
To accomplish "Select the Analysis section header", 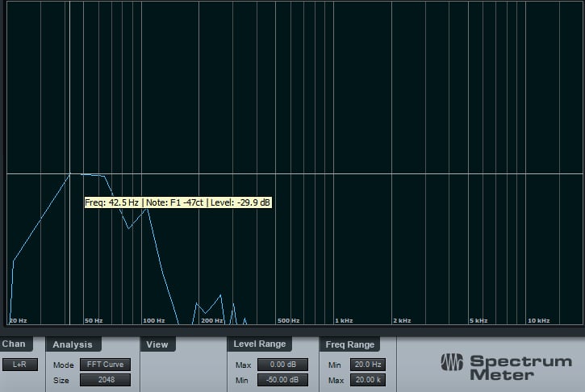I will pos(73,344).
